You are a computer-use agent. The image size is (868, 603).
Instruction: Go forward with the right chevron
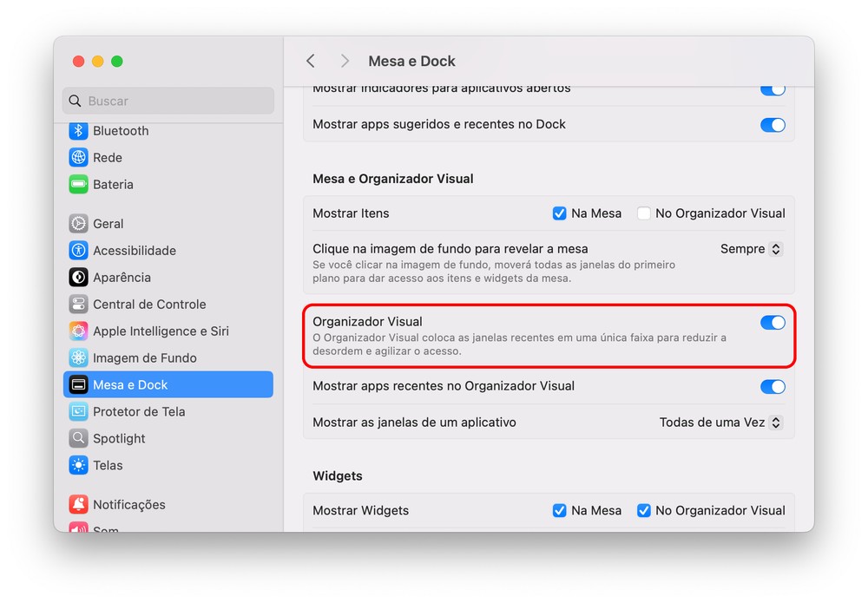[x=345, y=61]
